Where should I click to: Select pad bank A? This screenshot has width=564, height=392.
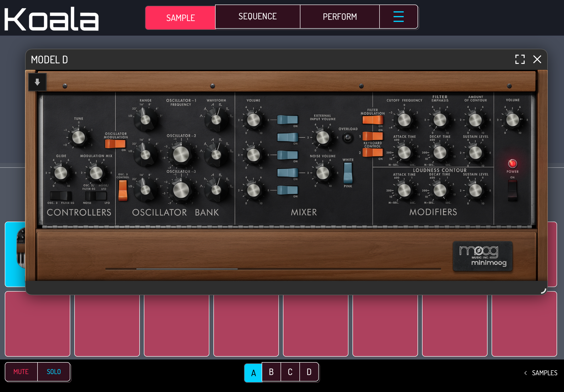253,373
